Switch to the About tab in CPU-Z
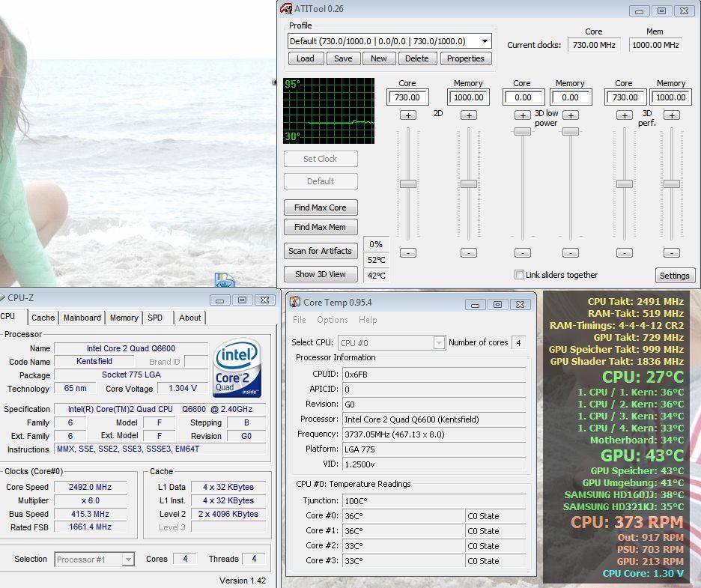 click(x=189, y=318)
